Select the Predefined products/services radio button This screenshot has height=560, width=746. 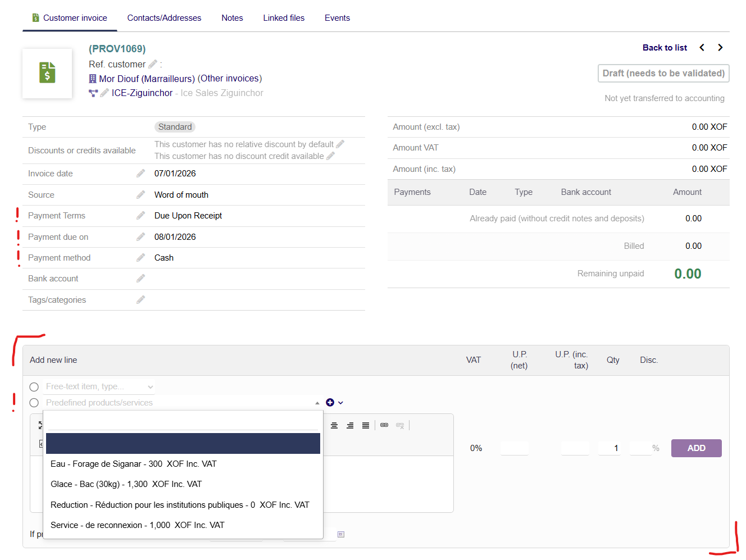tap(34, 403)
